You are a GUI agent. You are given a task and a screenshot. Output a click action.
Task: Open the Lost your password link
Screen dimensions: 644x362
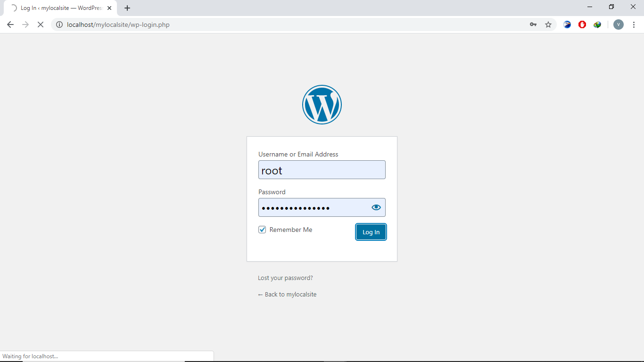click(285, 278)
